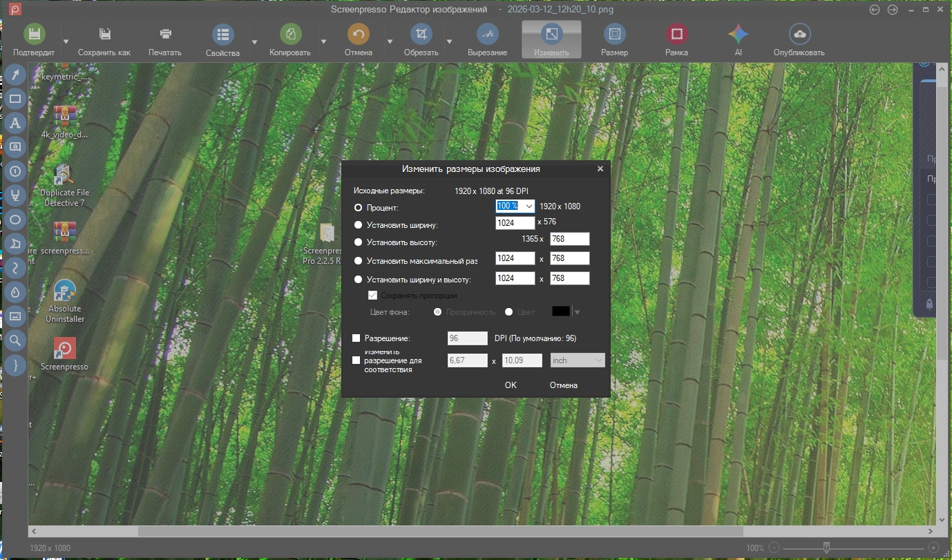Select the arrow drawing tool
This screenshot has height=560, width=952.
tap(15, 75)
